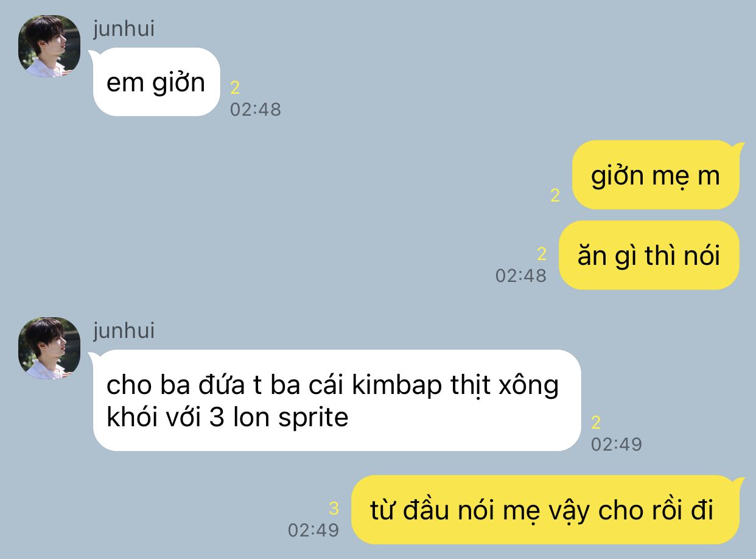Select the message about kimbap thịt xông khói
The width and height of the screenshot is (756, 559).
point(336,401)
